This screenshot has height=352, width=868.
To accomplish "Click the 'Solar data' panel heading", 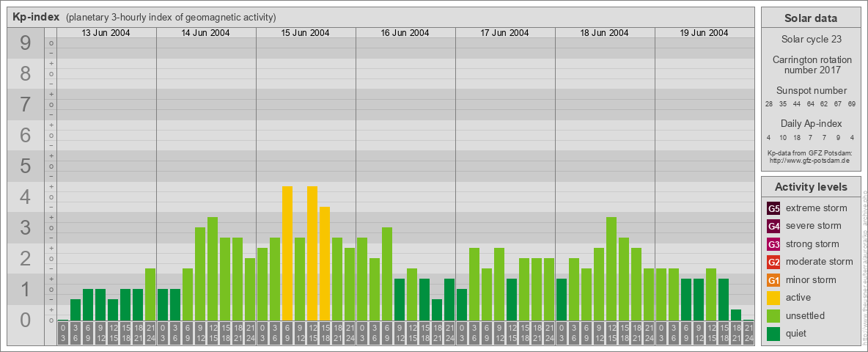I will (x=810, y=18).
